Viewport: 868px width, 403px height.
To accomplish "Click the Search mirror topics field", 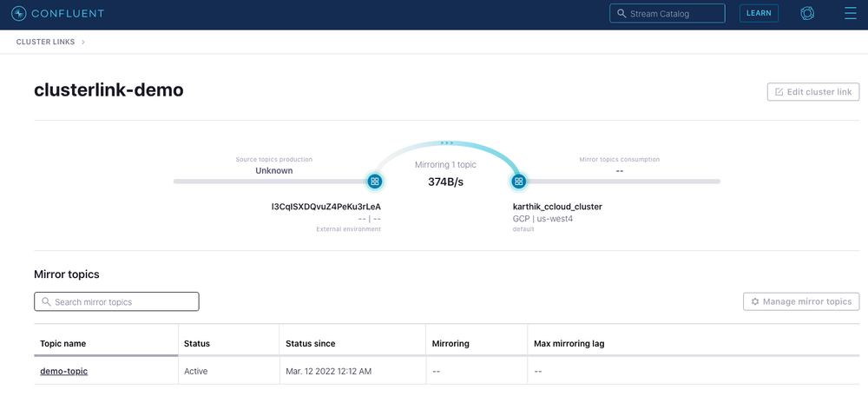I will pyautogui.click(x=116, y=301).
